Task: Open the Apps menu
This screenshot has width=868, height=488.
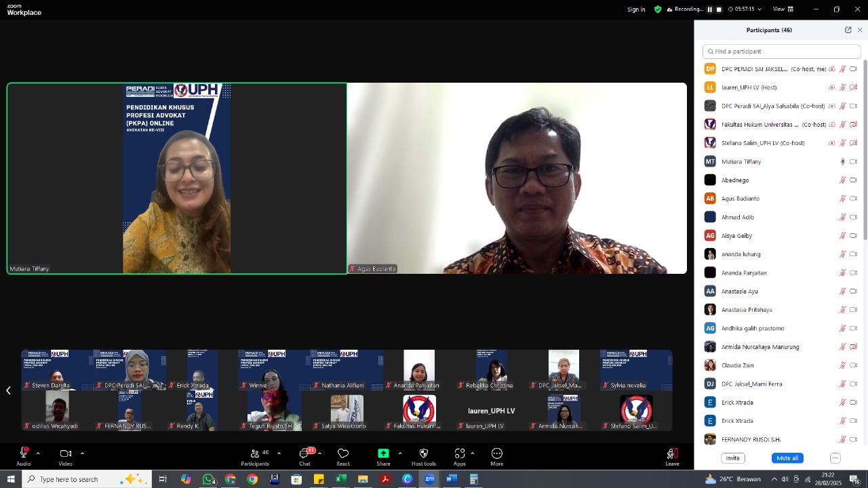Action: [x=460, y=457]
